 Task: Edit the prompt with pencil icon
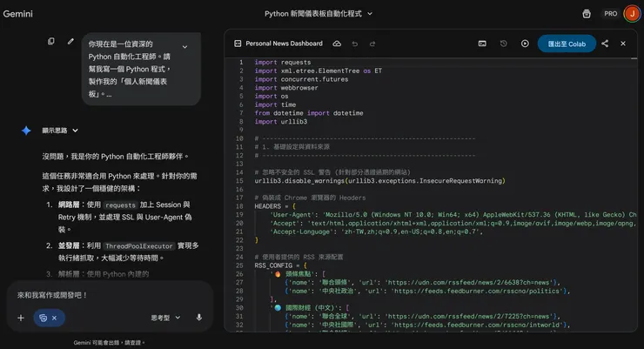tap(70, 42)
